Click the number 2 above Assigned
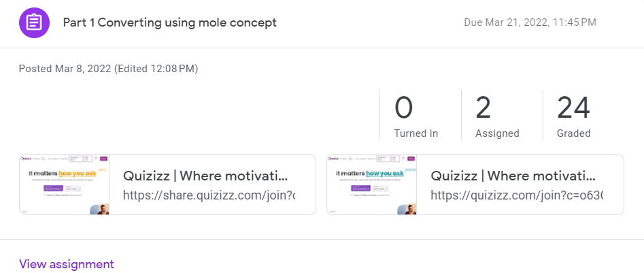 [x=484, y=108]
